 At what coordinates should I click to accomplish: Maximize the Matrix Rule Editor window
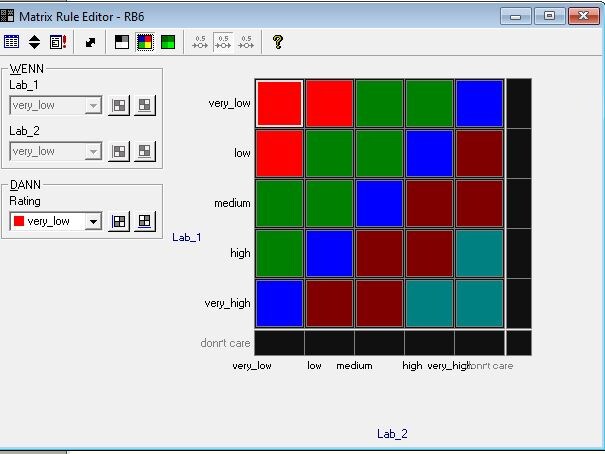[x=549, y=16]
